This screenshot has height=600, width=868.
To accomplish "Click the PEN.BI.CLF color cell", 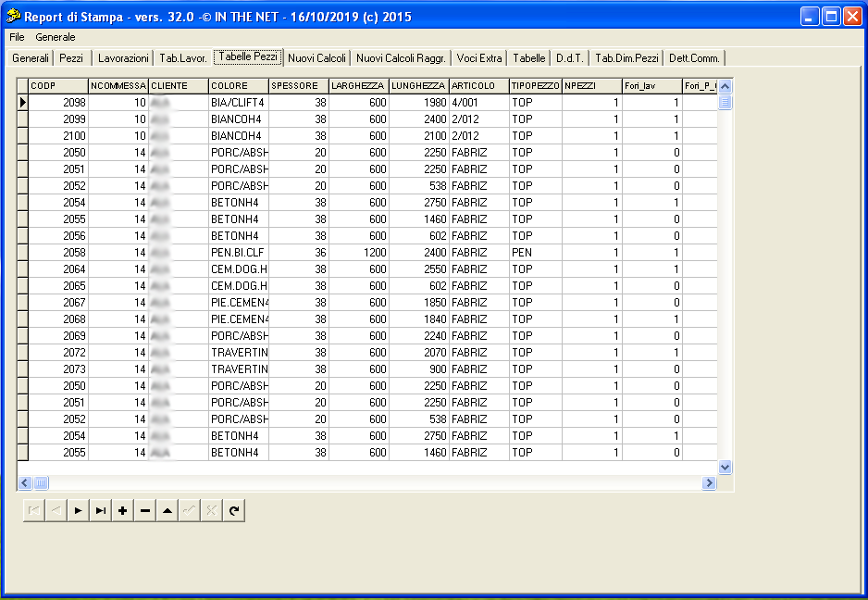I will click(x=239, y=253).
